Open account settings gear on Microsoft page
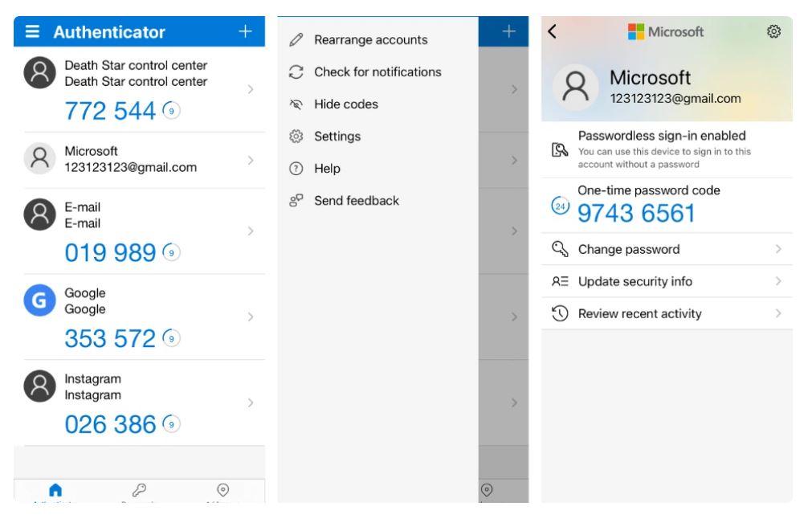Screen dimensions: 812x519 [773, 31]
